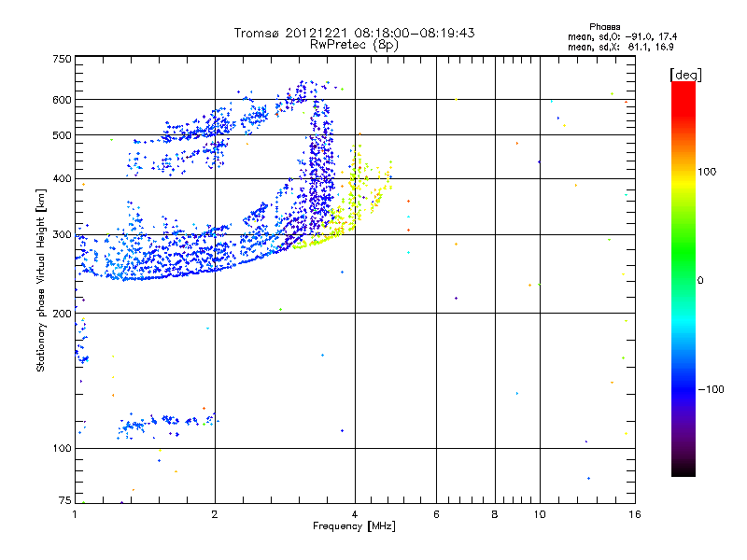Click the black bottom end of the phase colorbar
Image resolution: width=747 pixels, height=560 pixels.
coord(684,471)
